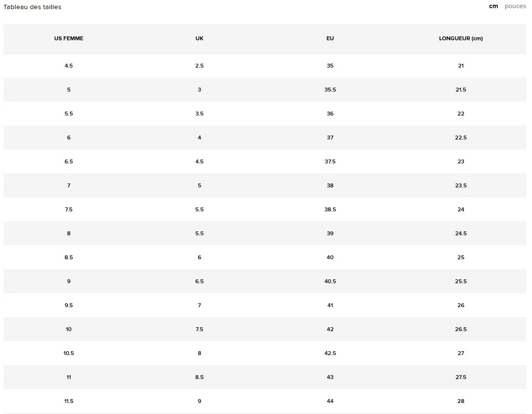Click the EU column header
The width and height of the screenshot is (532, 414).
pos(330,38)
